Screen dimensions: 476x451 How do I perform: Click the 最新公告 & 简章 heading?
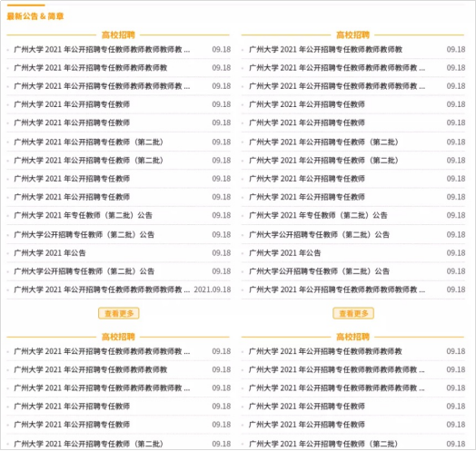tap(35, 16)
